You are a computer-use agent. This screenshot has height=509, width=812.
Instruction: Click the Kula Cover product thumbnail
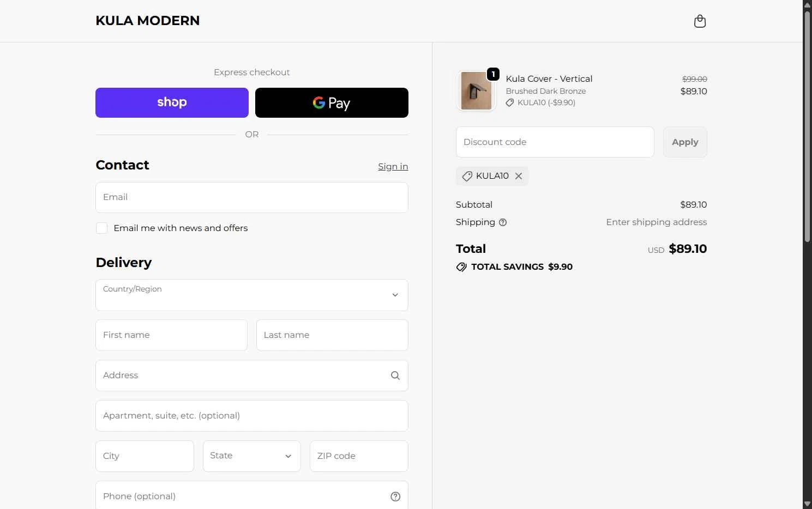point(476,91)
